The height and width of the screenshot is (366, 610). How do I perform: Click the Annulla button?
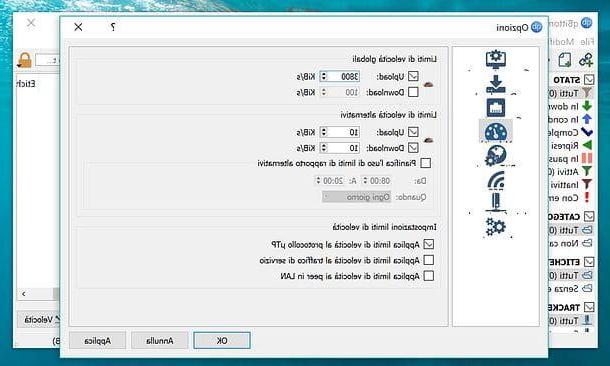pyautogui.click(x=160, y=340)
